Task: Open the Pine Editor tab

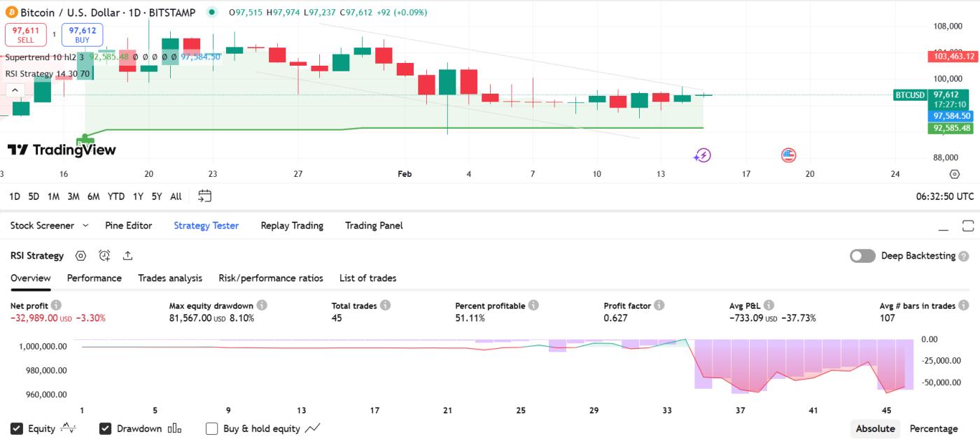Action: 129,225
